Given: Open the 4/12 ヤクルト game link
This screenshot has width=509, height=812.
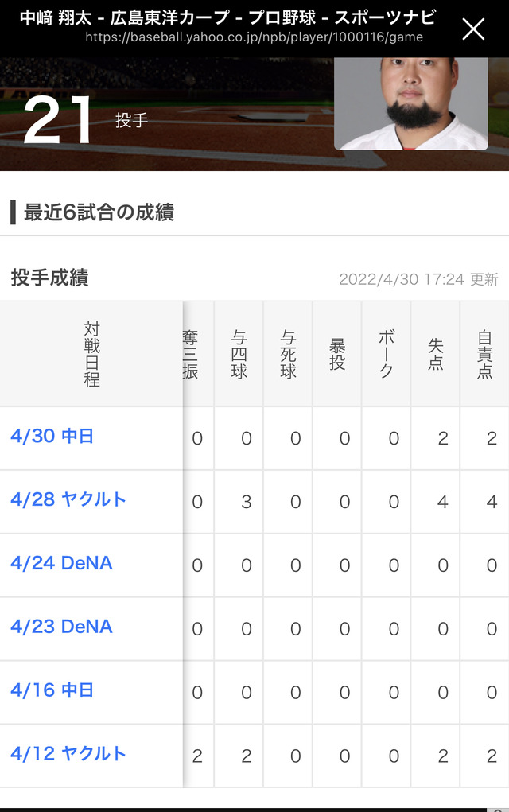Looking at the screenshot, I should pyautogui.click(x=68, y=753).
